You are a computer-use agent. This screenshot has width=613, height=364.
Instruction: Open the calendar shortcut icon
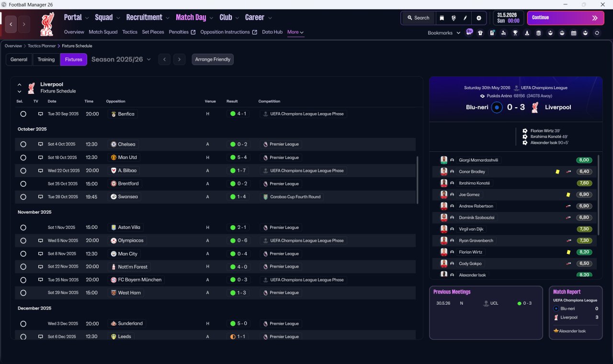pyautogui.click(x=574, y=33)
